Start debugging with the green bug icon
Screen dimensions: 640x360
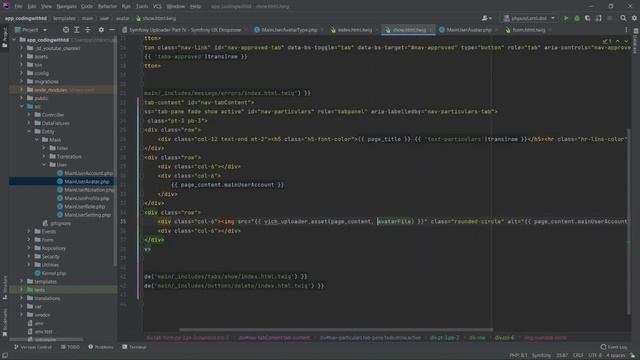pyautogui.click(x=577, y=18)
